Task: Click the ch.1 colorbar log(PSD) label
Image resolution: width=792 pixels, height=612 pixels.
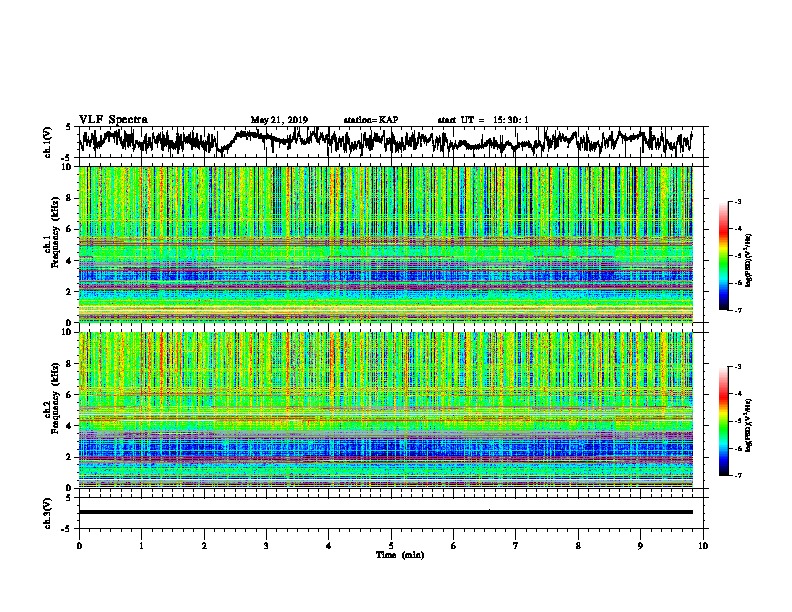Action: pos(749,260)
